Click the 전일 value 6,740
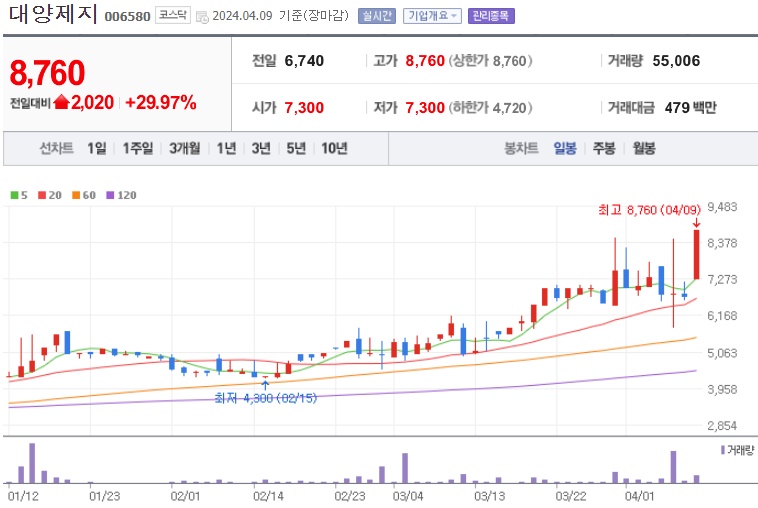758x508 pixels. (304, 61)
